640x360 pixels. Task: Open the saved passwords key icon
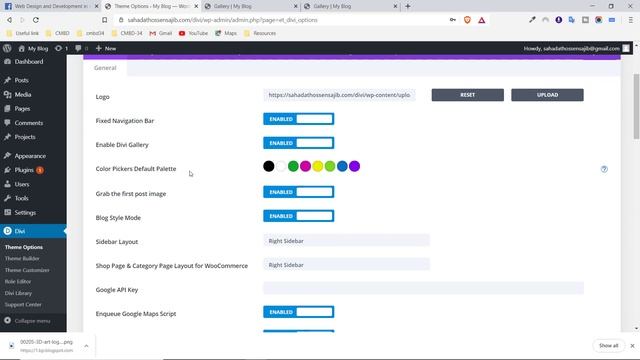pos(453,20)
